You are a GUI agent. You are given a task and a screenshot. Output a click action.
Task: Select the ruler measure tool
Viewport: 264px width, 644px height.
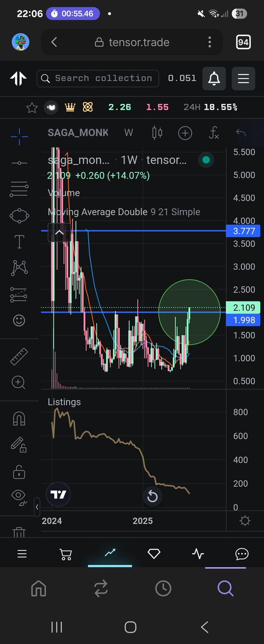pyautogui.click(x=19, y=356)
